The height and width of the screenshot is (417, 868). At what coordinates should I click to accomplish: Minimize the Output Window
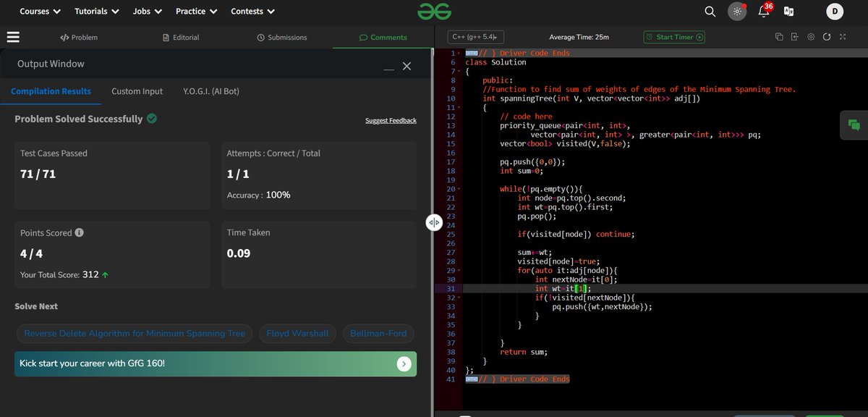coord(389,66)
